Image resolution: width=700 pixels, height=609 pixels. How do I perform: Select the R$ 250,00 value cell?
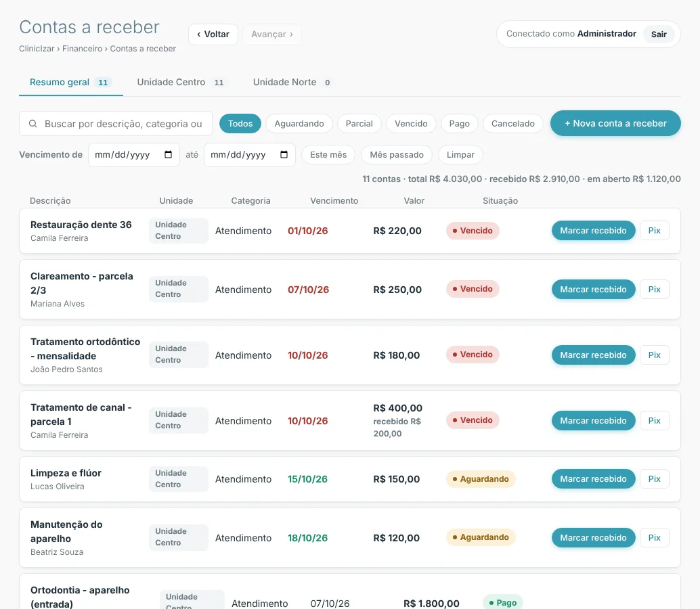(397, 290)
